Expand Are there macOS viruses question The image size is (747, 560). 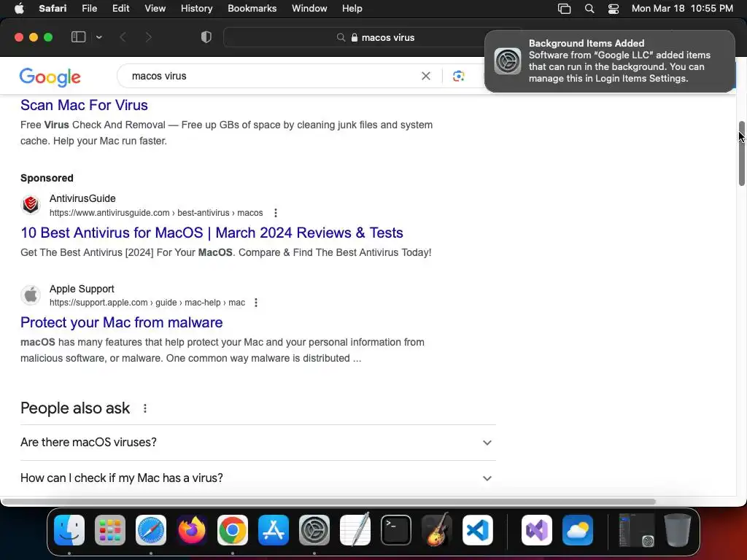[x=258, y=443]
